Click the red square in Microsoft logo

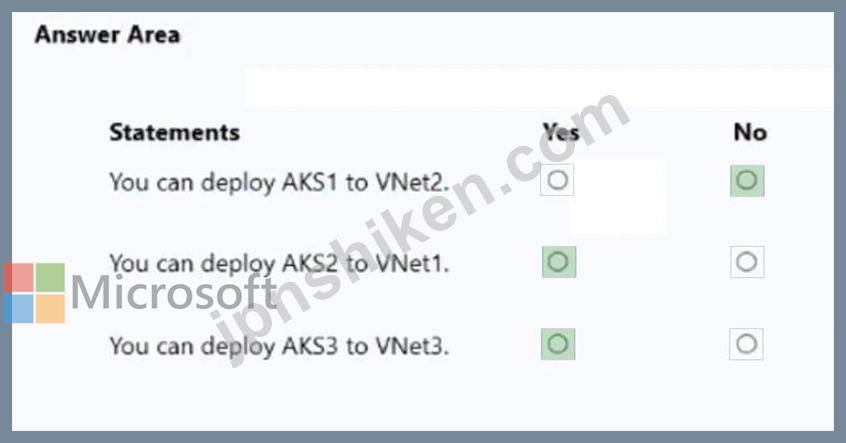pyautogui.click(x=18, y=277)
